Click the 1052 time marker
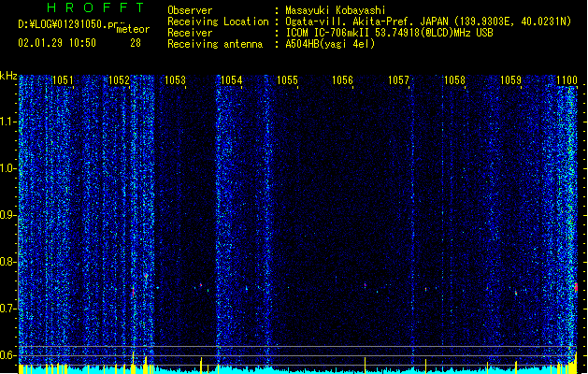This screenshot has height=374, width=588. (119, 80)
